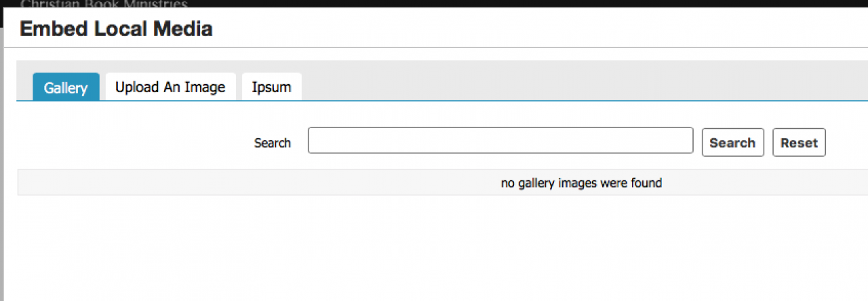Click inside the gallery search text field
Image resolution: width=868 pixels, height=301 pixels.
coord(500,141)
